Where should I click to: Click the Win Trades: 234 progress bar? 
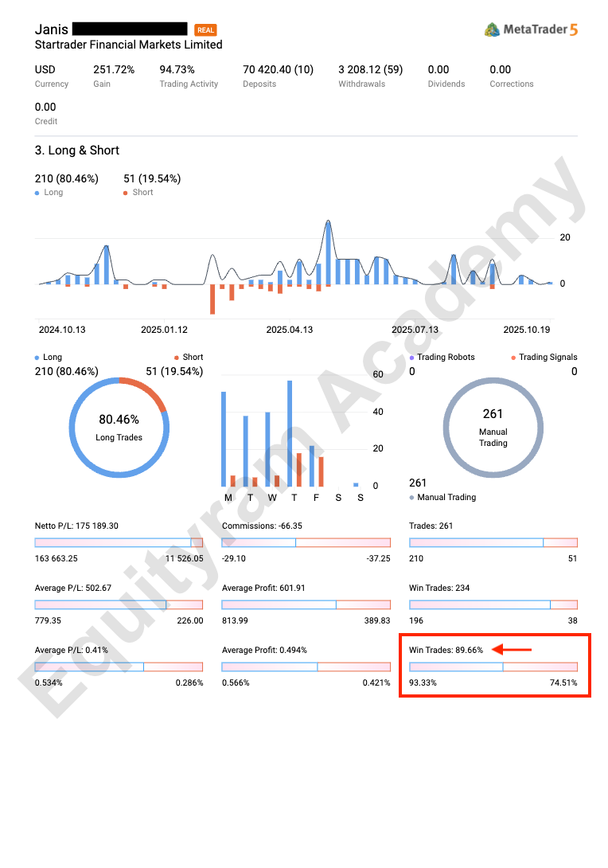point(493,604)
